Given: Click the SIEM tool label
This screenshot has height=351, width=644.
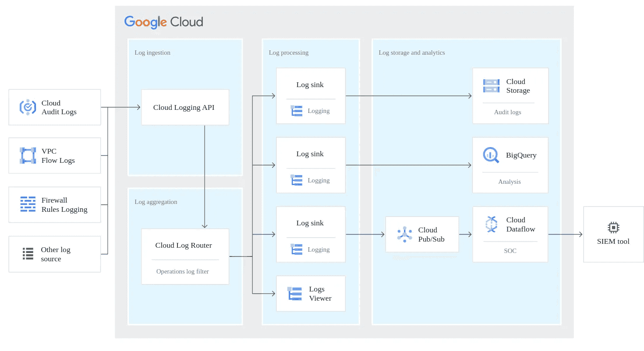Looking at the screenshot, I should coord(613,241).
